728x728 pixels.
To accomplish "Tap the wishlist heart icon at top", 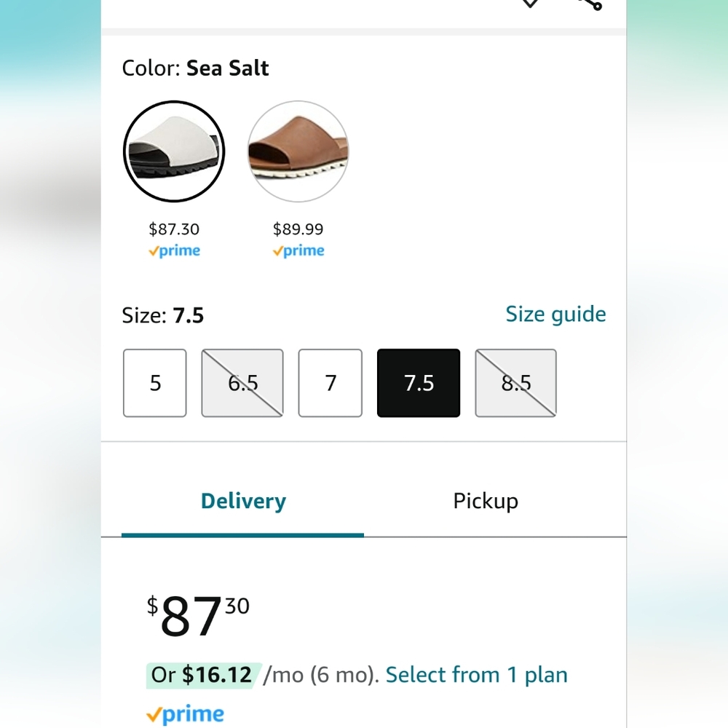I will (x=530, y=3).
